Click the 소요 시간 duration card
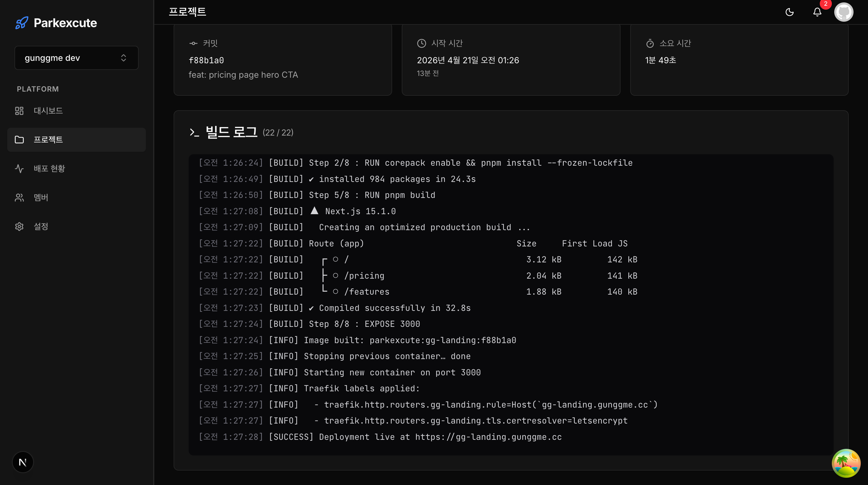Screen dimensions: 868x485 pos(739,60)
